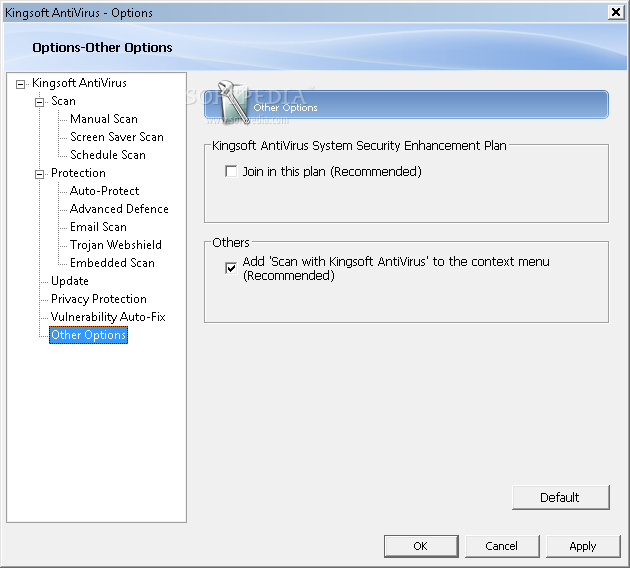Cancel the options dialog

[x=502, y=546]
